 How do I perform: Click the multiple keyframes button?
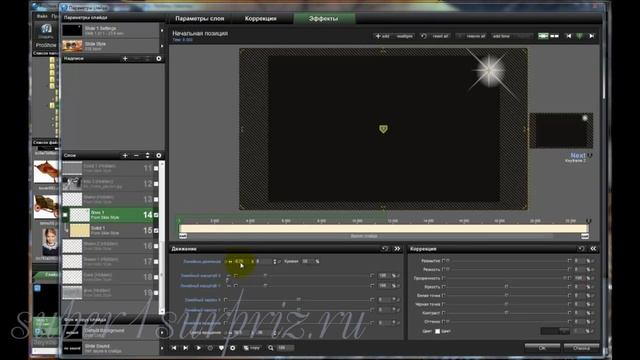click(x=405, y=36)
